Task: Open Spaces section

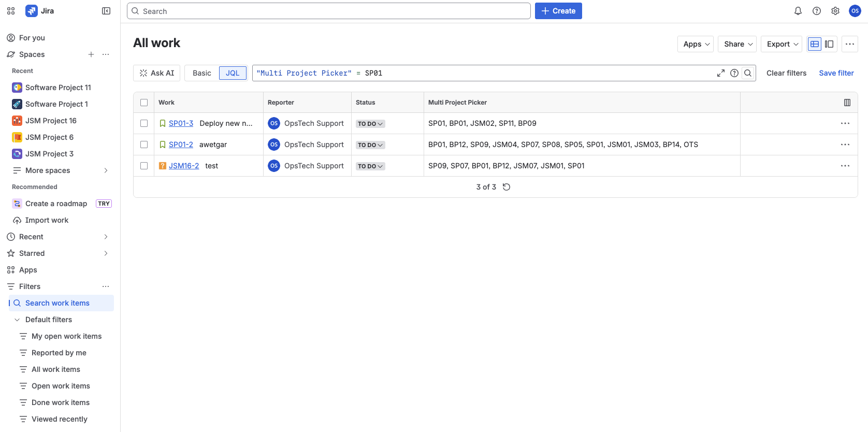Action: click(x=32, y=54)
